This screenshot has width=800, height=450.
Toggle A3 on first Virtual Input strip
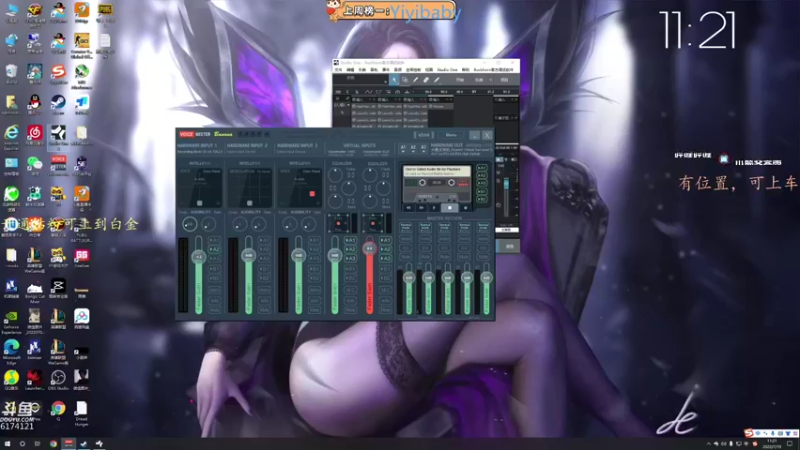[350, 258]
